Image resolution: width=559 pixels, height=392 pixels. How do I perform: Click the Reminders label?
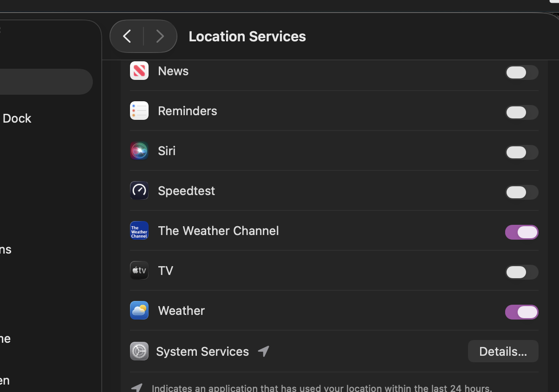pyautogui.click(x=188, y=111)
